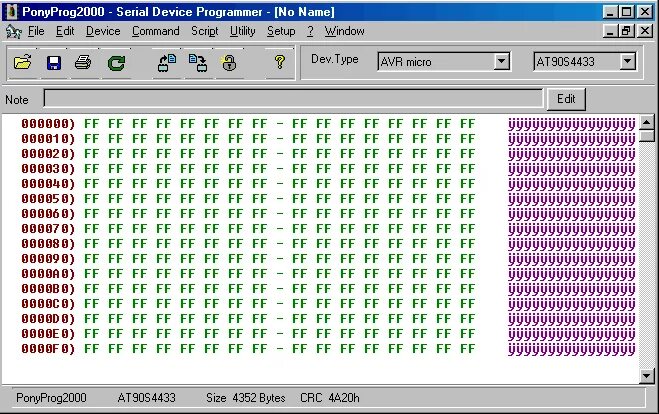The width and height of the screenshot is (659, 414).
Task: Click AT90S4433 in the status bar
Action: 146,398
